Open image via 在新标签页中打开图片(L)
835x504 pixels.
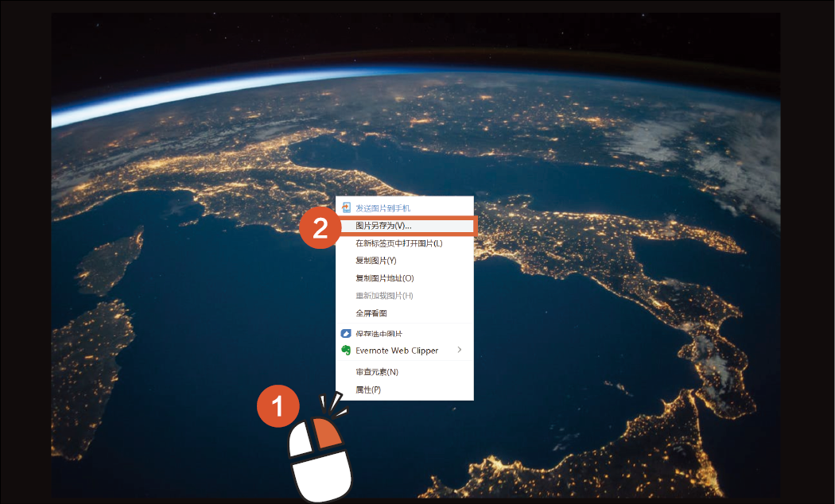398,243
